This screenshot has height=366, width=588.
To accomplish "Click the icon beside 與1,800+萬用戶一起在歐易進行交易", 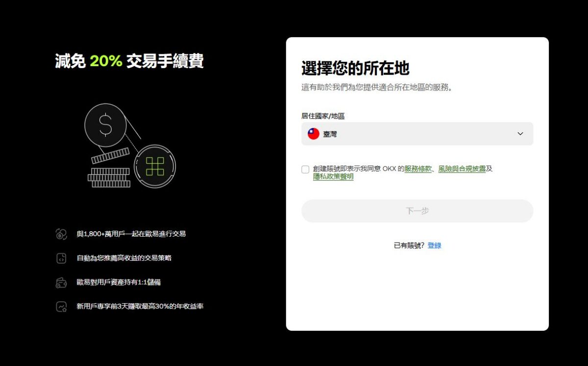I will [61, 234].
